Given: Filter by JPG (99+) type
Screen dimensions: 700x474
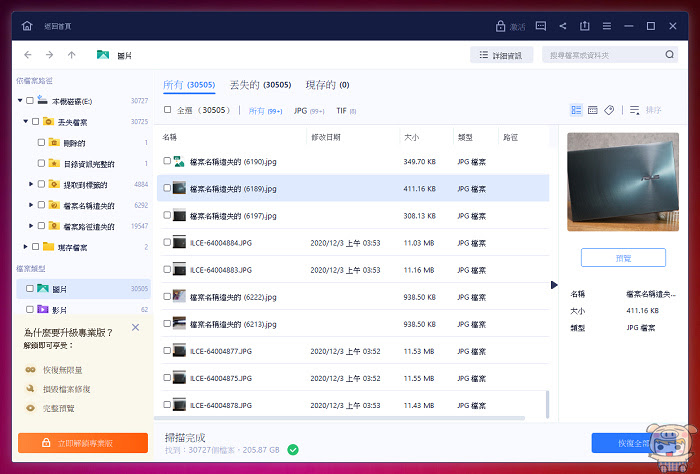Looking at the screenshot, I should 309,111.
